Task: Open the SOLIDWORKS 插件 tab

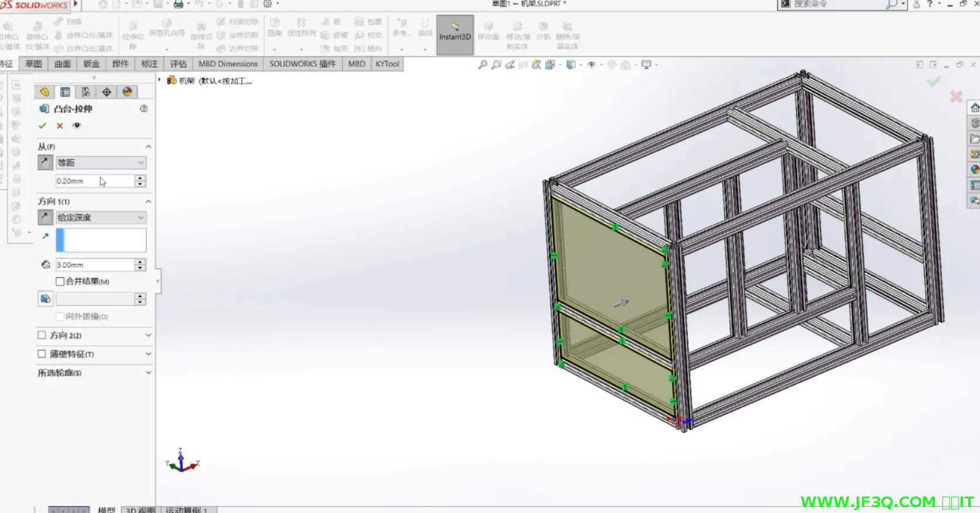Action: (302, 64)
